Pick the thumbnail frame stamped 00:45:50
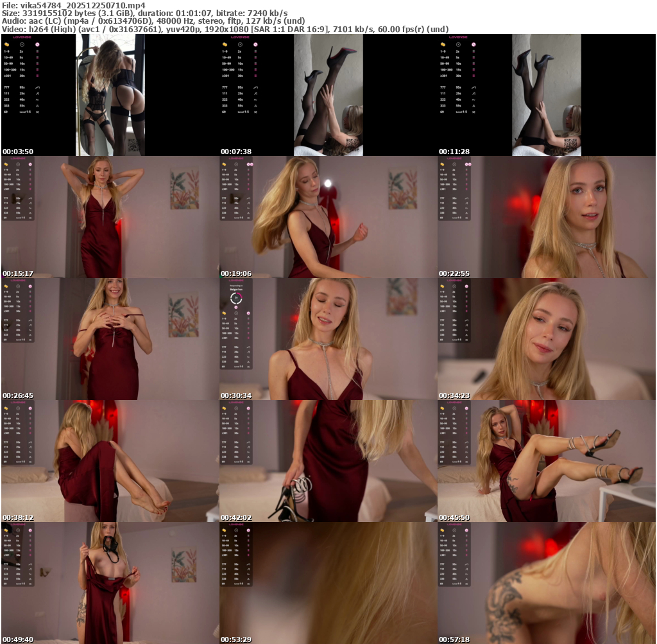This screenshot has height=644, width=657. coord(547,461)
